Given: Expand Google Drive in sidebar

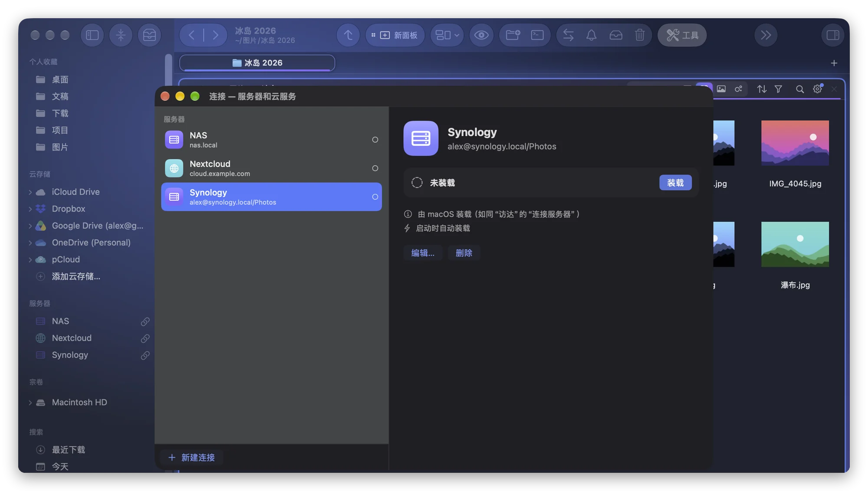Looking at the screenshot, I should tap(30, 226).
